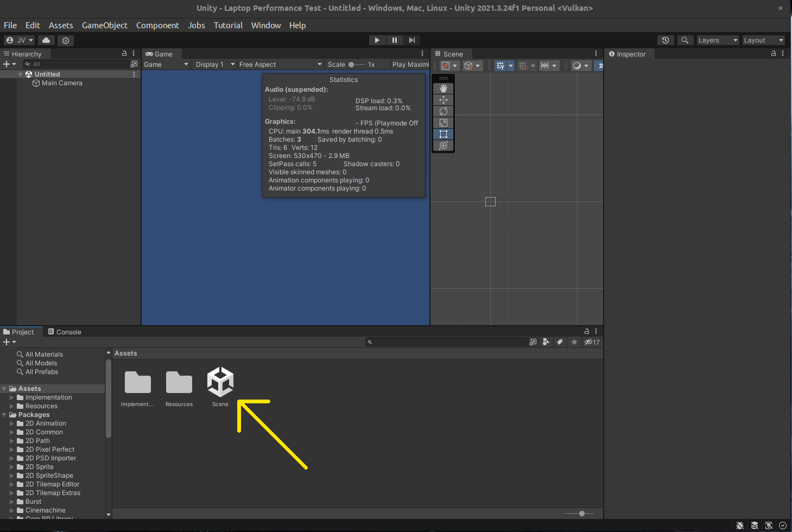Click the auto-generate lighting status icon

coord(769,525)
